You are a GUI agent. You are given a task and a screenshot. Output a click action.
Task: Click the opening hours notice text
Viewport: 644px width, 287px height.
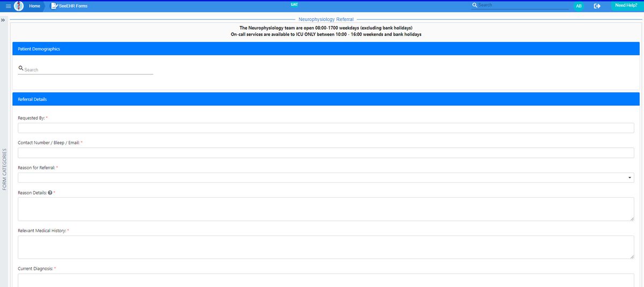(326, 27)
